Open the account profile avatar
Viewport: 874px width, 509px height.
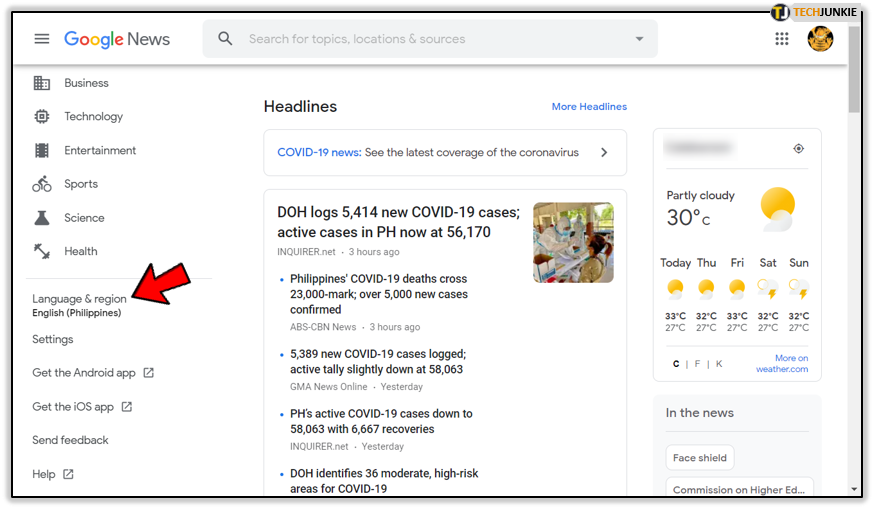pyautogui.click(x=820, y=38)
